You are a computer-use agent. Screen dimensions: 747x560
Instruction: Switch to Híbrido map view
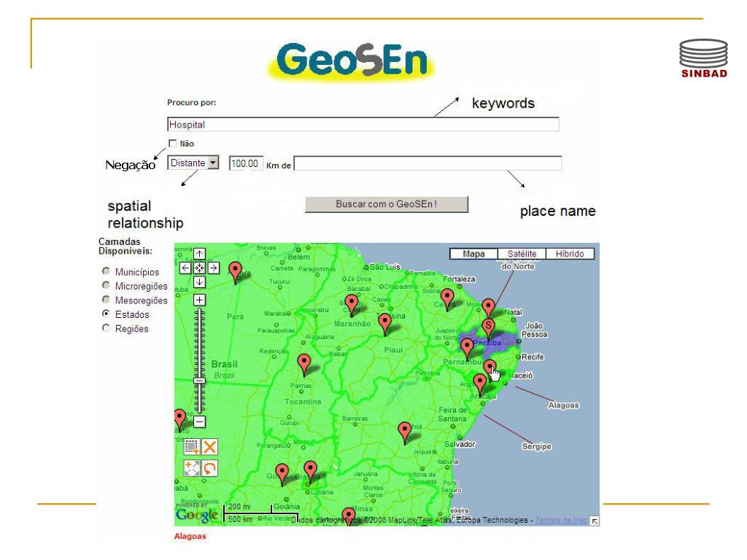[x=570, y=254]
